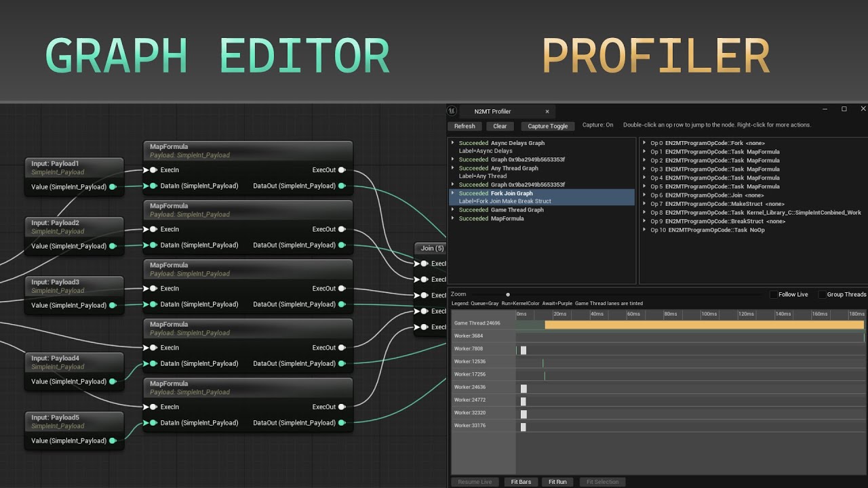Click the Value output pin on Input: Payload1
Viewport: 868px width, 488px height.
[113, 186]
